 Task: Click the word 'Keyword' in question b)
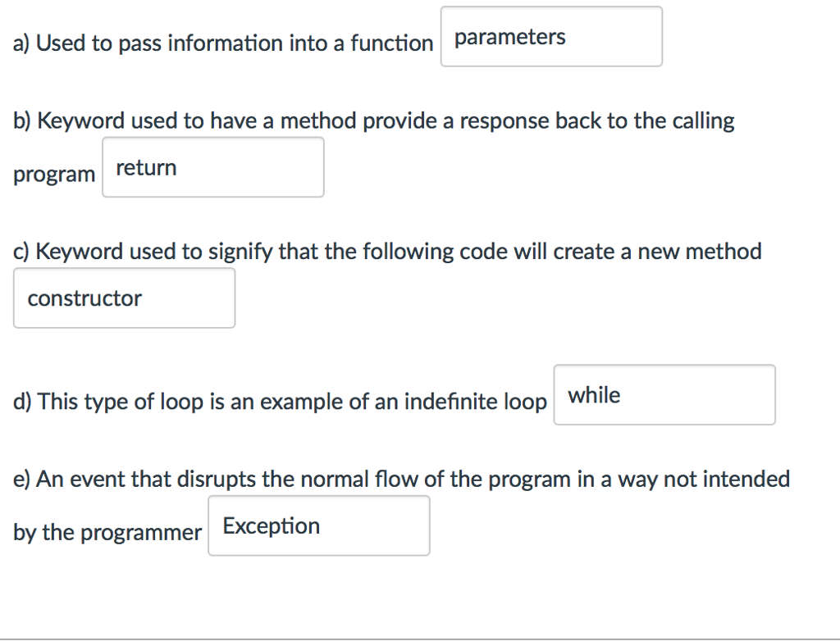(x=81, y=121)
